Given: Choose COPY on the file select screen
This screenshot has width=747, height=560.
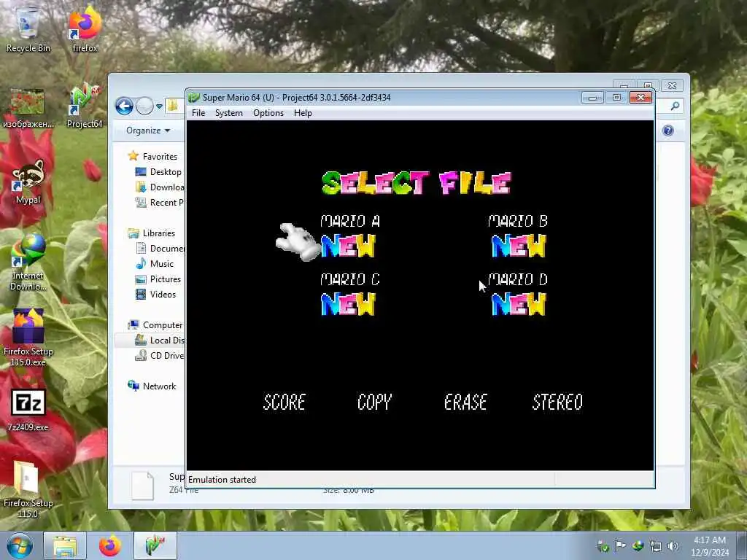Looking at the screenshot, I should tap(374, 402).
